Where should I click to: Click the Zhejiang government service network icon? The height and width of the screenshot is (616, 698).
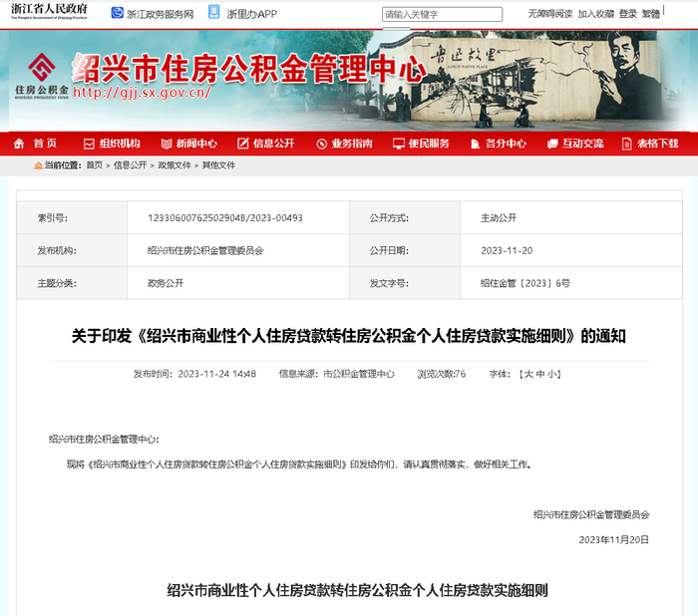pos(117,13)
